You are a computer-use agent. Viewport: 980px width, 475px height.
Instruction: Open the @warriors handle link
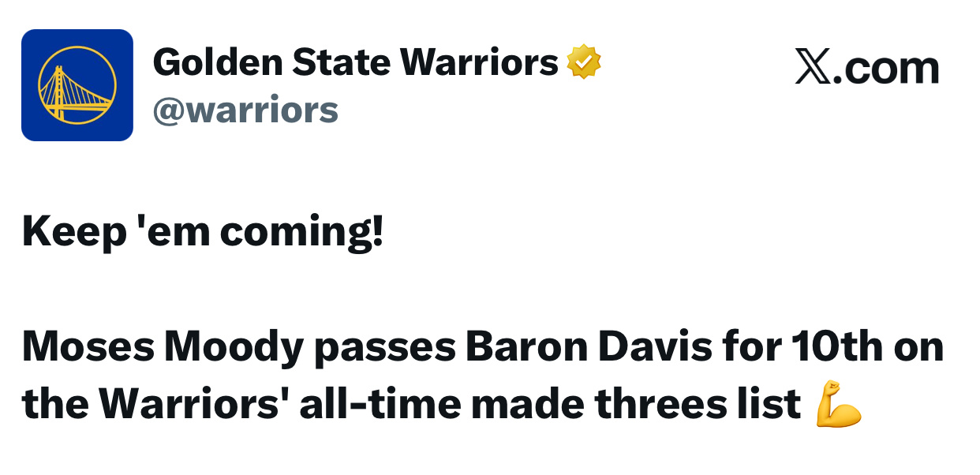(x=245, y=110)
